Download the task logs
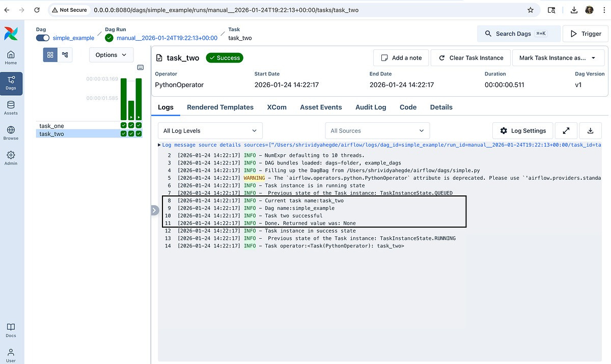Image resolution: width=611 pixels, height=364 pixels. coord(591,131)
